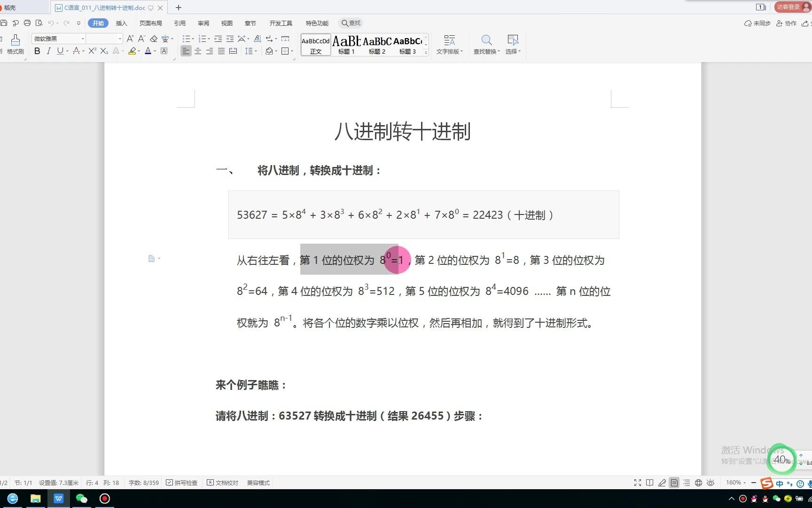Align text right

(x=210, y=51)
